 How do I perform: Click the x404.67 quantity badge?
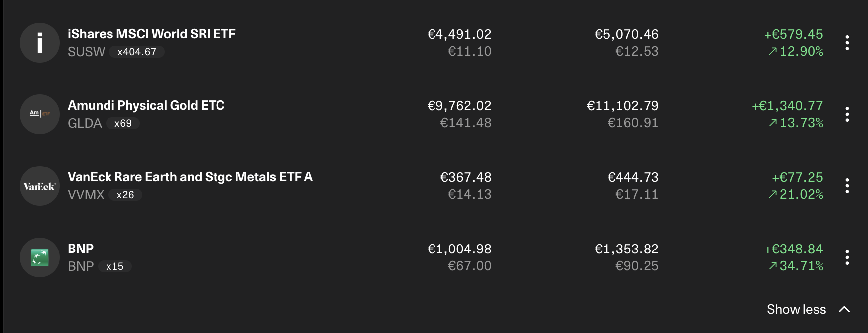137,52
